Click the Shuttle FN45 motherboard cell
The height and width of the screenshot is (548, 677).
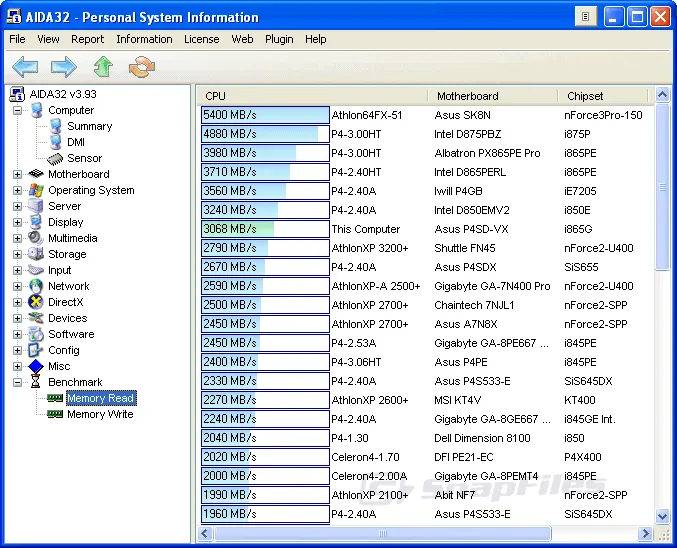465,248
